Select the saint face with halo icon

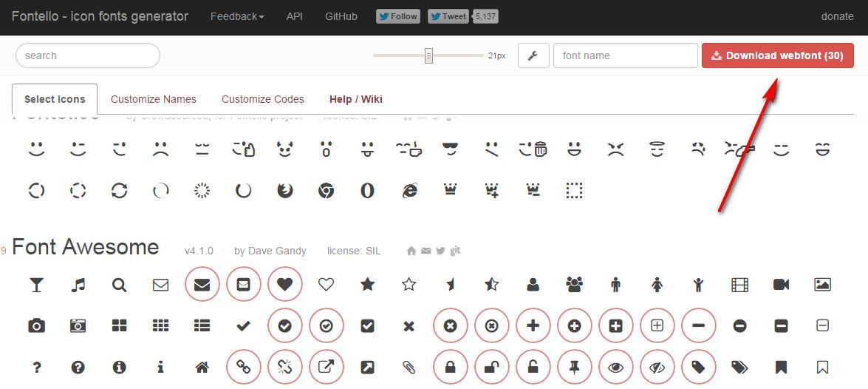click(657, 149)
